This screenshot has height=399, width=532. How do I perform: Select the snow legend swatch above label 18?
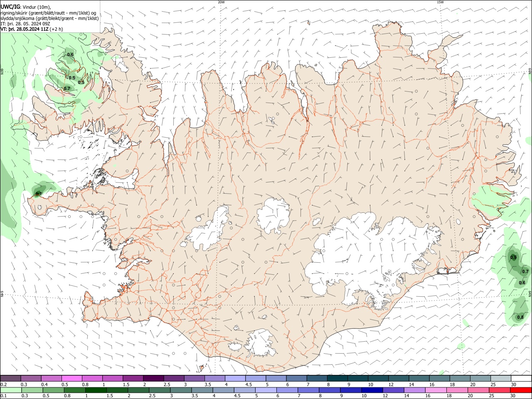coord(460,379)
